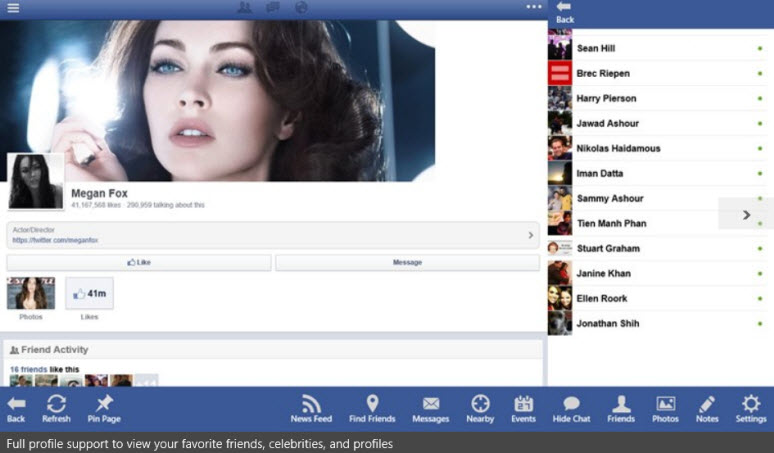Click the Megan Fox profile picture
This screenshot has height=453, width=774.
[x=36, y=181]
